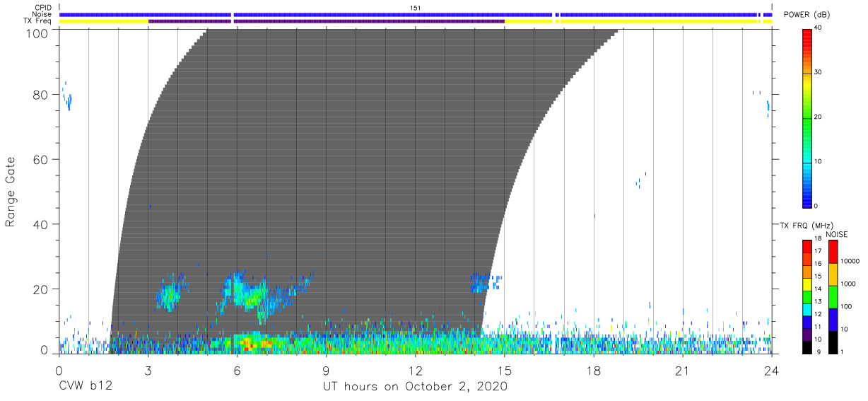Screen dimensions: 868x401
Task: Select the red swatch of the NOISE legend
Action: [833, 252]
